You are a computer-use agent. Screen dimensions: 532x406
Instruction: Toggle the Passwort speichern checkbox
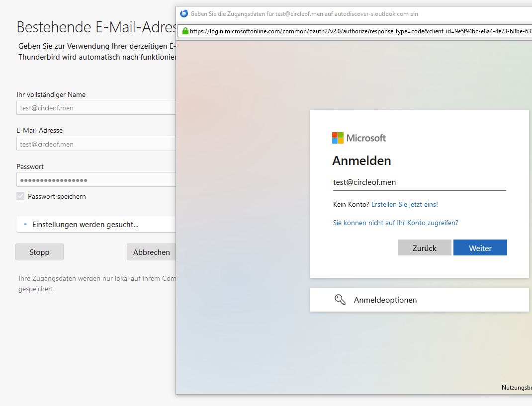tap(20, 196)
